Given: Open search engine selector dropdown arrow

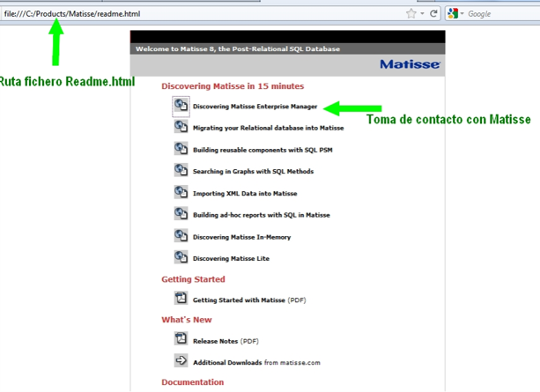Looking at the screenshot, I should 462,14.
